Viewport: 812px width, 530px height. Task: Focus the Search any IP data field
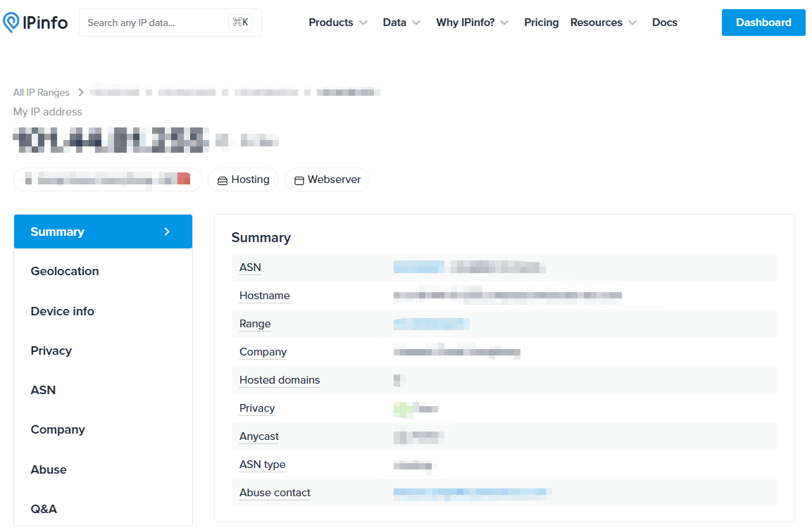point(155,23)
